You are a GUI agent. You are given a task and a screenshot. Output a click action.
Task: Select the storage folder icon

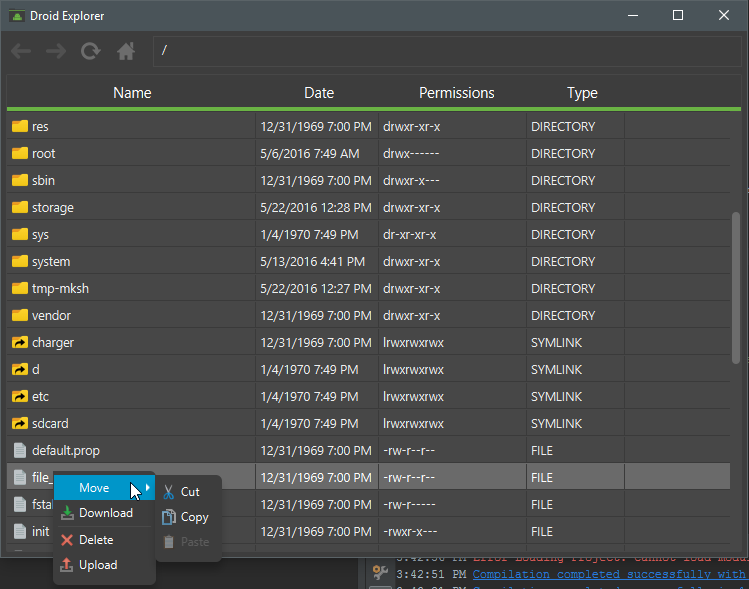20,207
